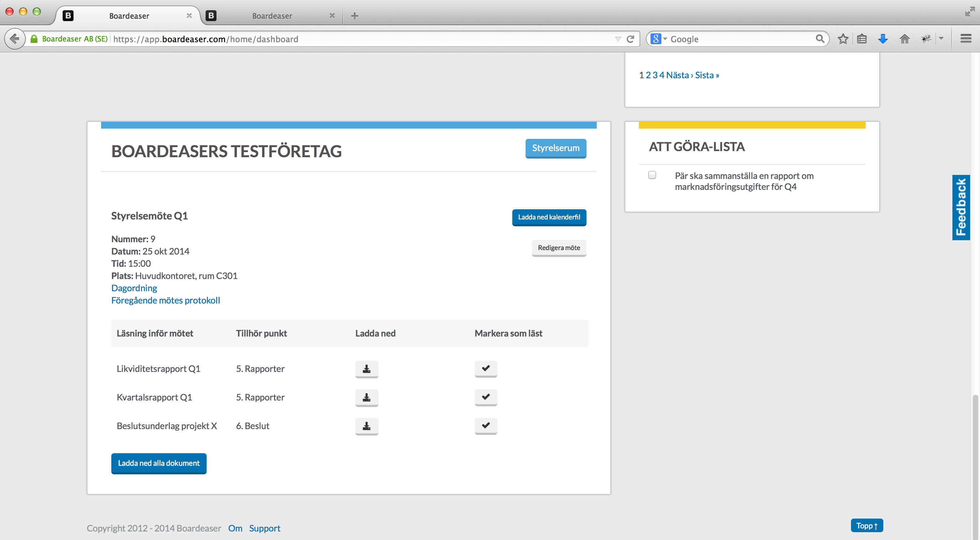Screen dimensions: 980x540
Task: Open downloads arrow icon
Action: (883, 39)
